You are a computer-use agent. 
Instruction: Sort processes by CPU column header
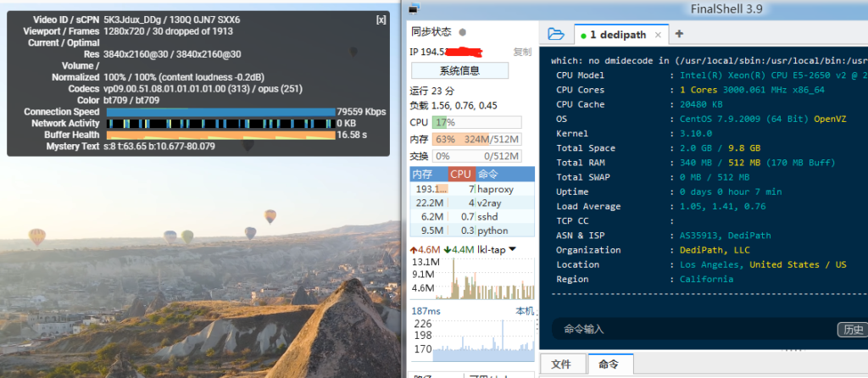coord(460,174)
